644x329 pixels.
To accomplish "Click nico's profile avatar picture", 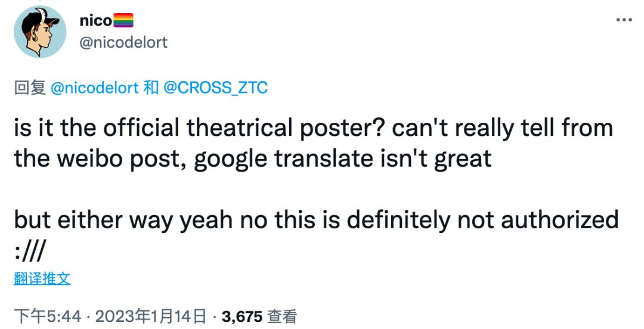I will pyautogui.click(x=39, y=32).
